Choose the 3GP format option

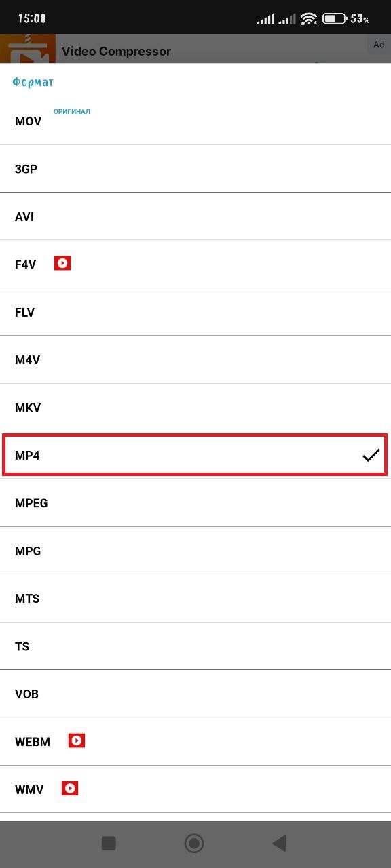pyautogui.click(x=195, y=169)
